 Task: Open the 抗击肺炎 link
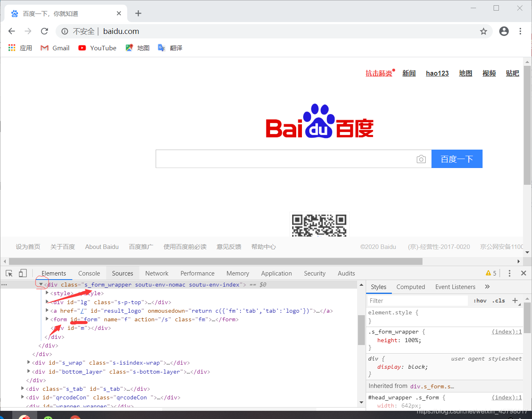(379, 73)
